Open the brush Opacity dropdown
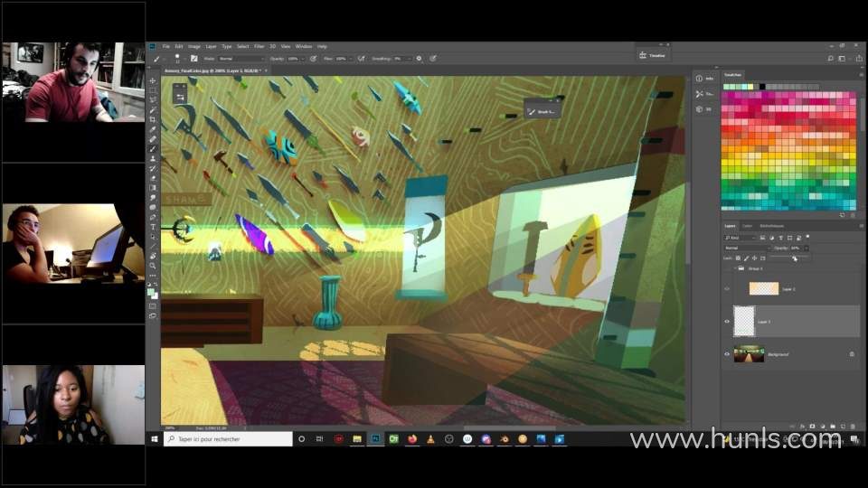868x488 pixels. 303,59
